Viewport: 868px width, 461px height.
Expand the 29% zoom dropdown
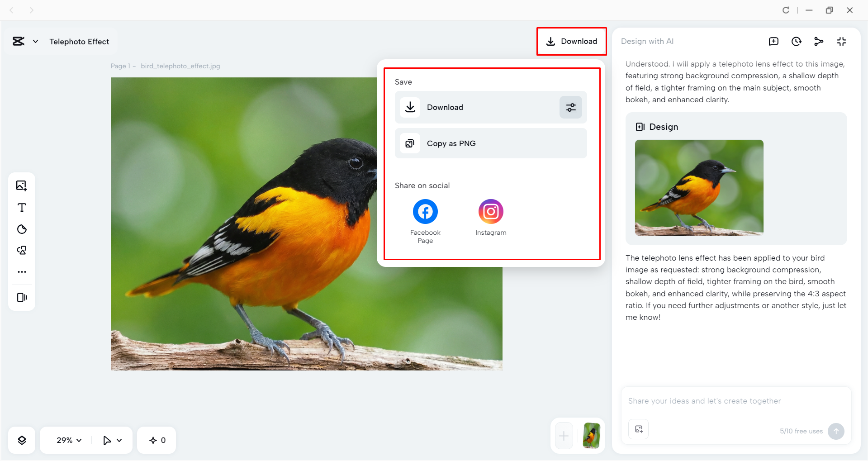(x=69, y=440)
